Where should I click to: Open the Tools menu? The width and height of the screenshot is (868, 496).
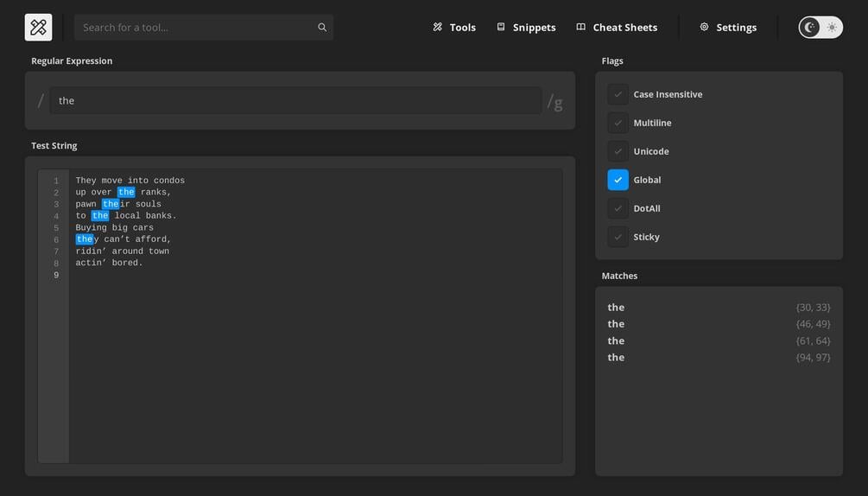point(454,27)
